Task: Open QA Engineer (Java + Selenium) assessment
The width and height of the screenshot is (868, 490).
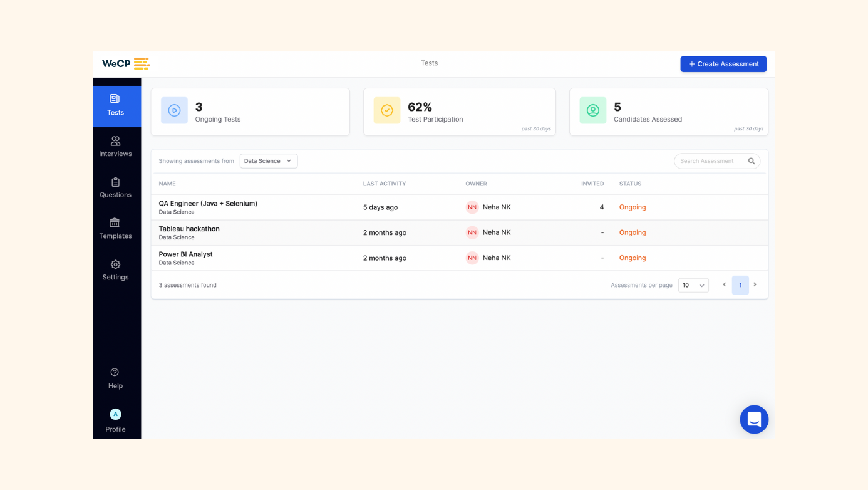Action: [208, 204]
